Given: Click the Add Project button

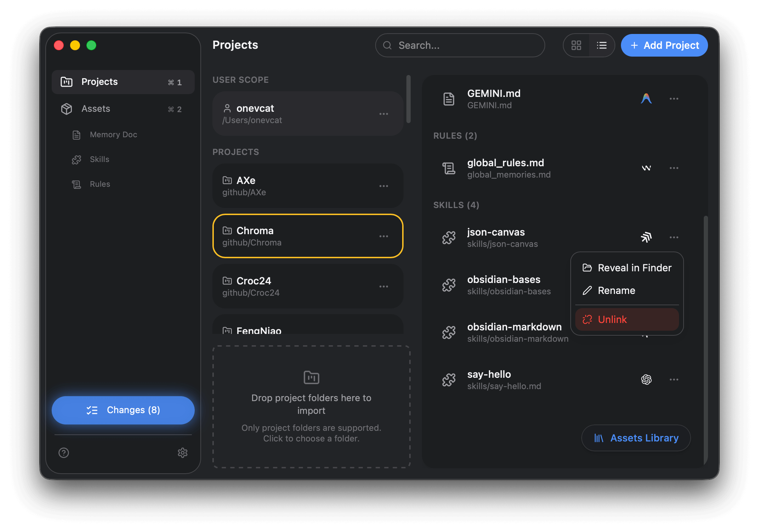Looking at the screenshot, I should (x=664, y=45).
